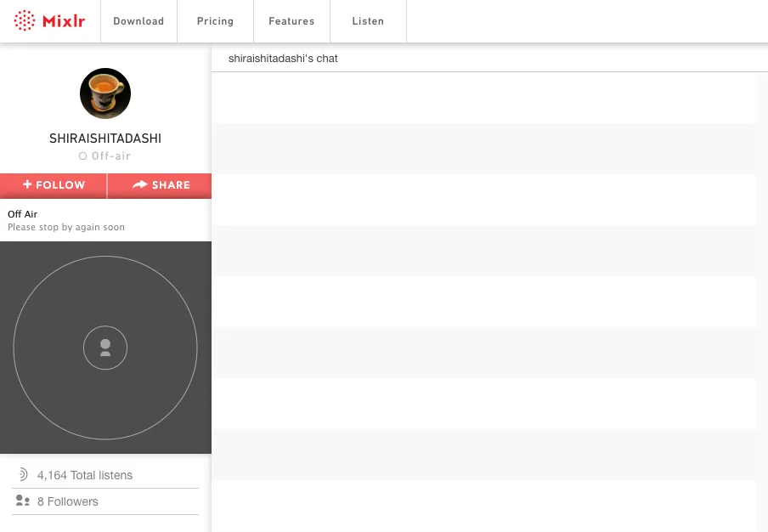Select the 4,164 Total listens text
Screen dimensions: 768x532
pos(85,475)
